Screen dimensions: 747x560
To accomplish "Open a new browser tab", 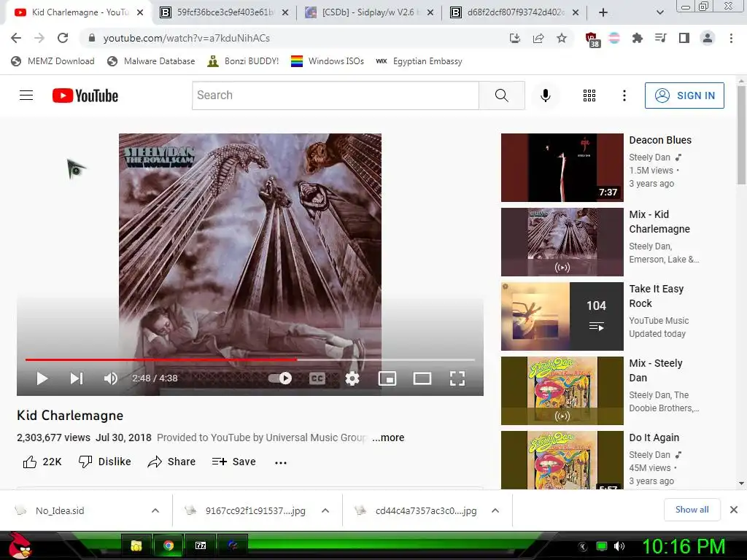I will (x=603, y=13).
